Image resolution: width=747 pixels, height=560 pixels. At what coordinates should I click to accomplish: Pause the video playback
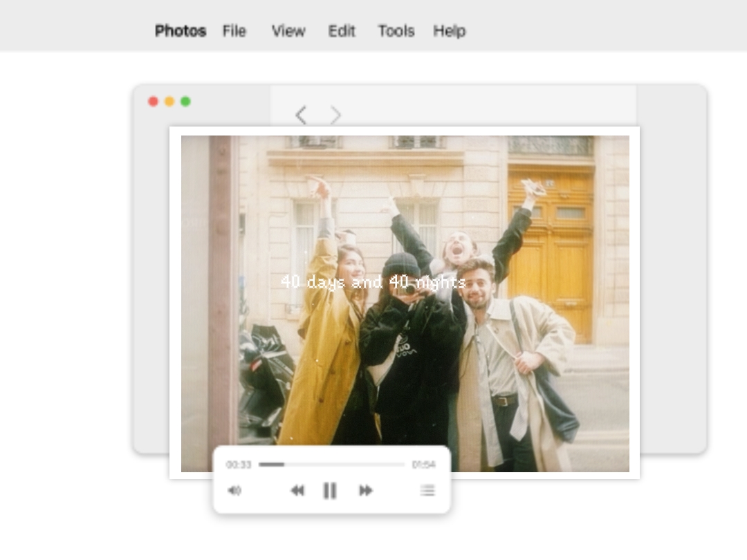pyautogui.click(x=330, y=491)
